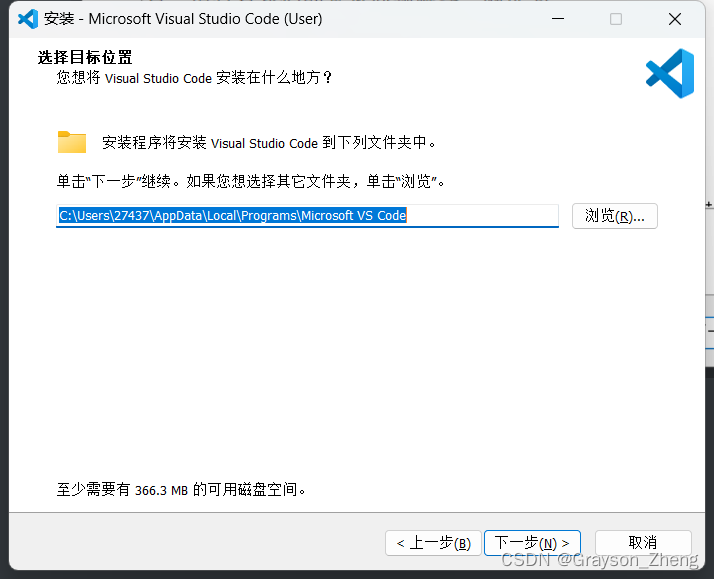714x579 pixels.
Task: Click the text beside the folder icon
Action: [269, 143]
